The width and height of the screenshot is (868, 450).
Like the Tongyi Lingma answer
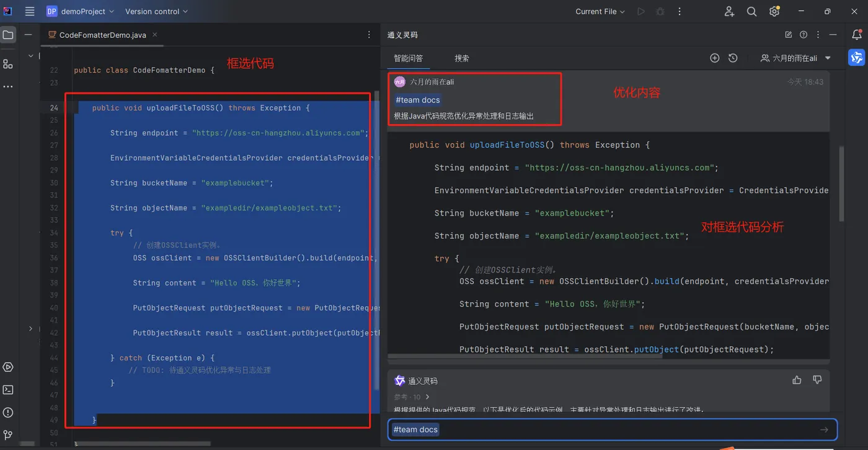[x=797, y=380]
